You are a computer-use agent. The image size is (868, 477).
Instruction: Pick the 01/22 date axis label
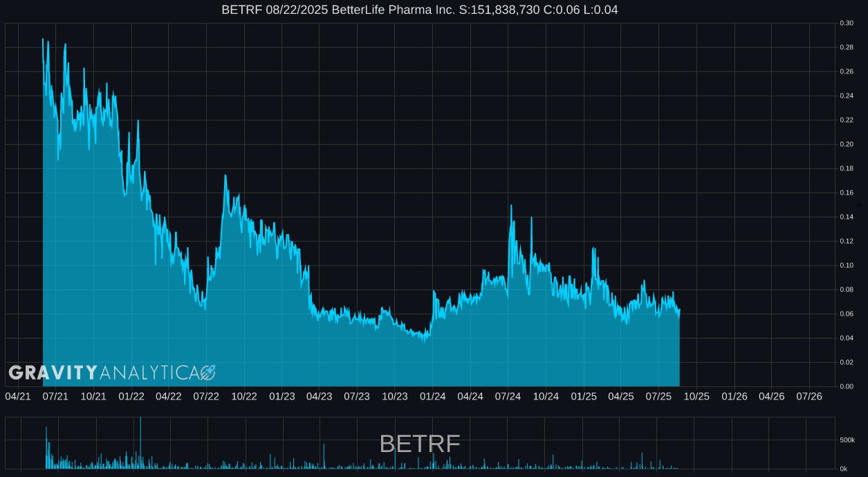[x=131, y=397]
